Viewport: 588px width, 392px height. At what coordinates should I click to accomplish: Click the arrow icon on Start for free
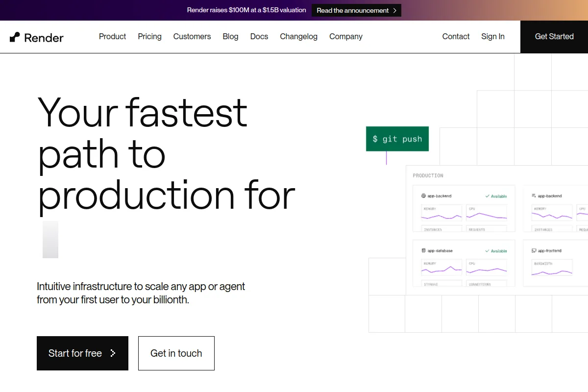click(113, 353)
